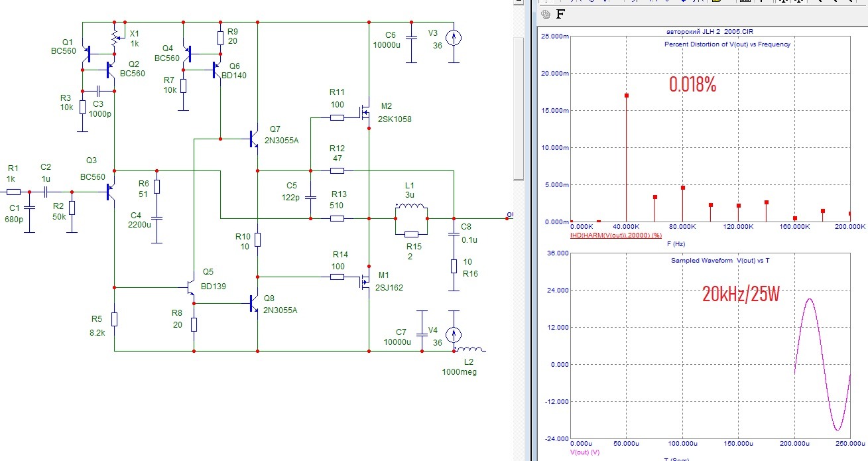The height and width of the screenshot is (461, 868).
Task: Select the Q3 BC560 input transistor label
Action: coord(92,168)
